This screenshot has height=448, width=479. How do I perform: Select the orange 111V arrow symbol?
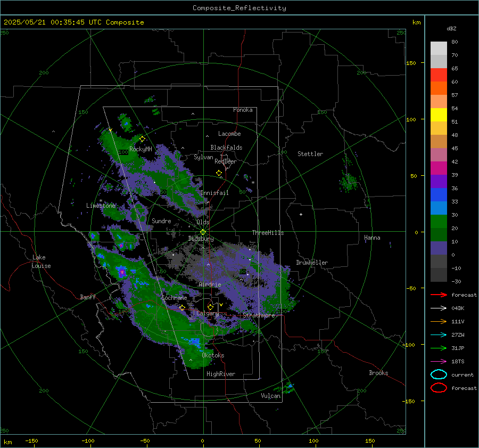[x=439, y=321]
